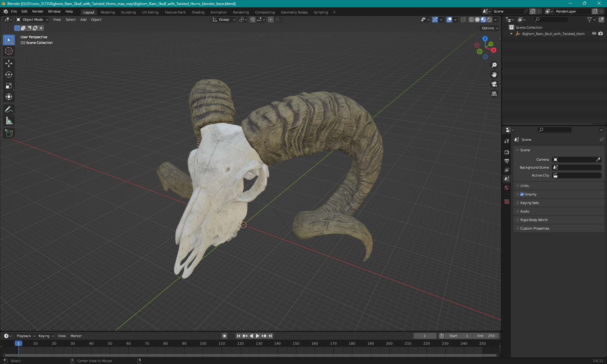The image size is (607, 364).
Task: Open the Render menu
Action: 38,11
